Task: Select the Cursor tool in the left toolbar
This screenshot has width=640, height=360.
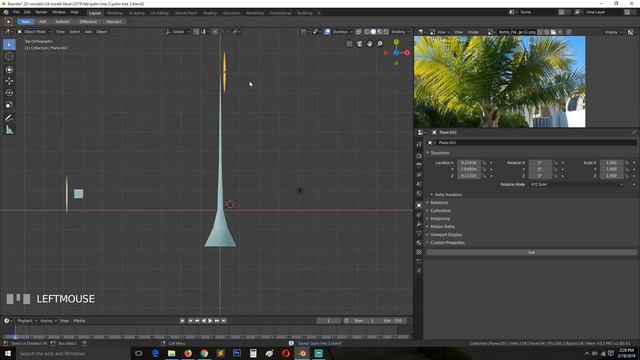Action: tap(9, 56)
